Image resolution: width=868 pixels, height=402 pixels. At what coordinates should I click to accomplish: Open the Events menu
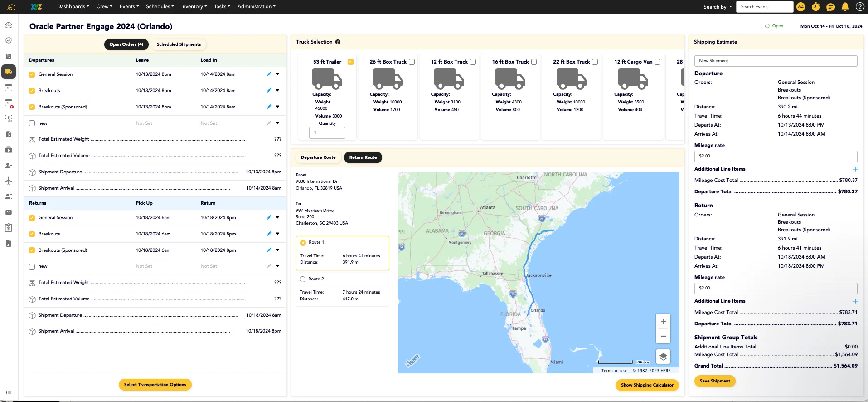coord(129,6)
